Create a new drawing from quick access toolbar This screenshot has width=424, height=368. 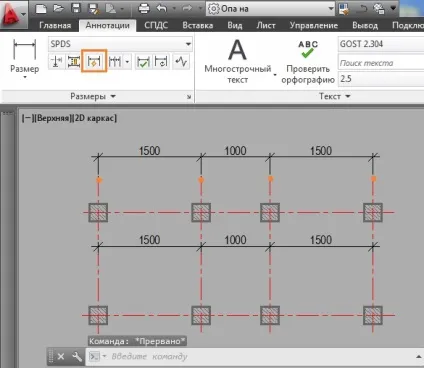click(x=41, y=8)
